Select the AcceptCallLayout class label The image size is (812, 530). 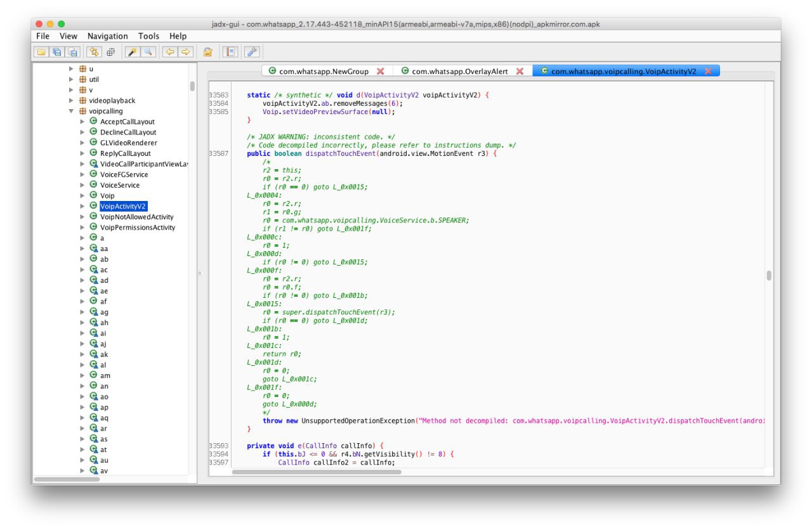tap(128, 122)
